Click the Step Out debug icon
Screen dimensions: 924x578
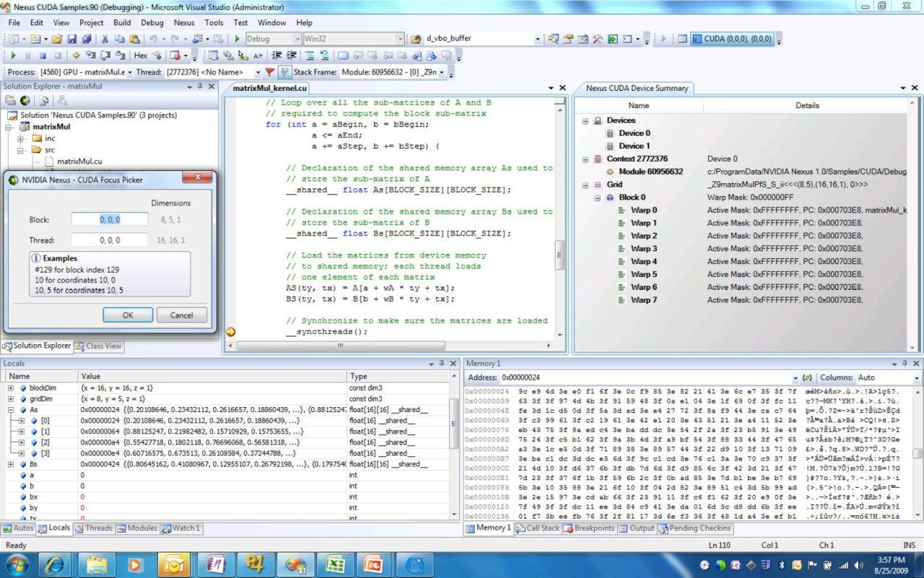click(120, 56)
